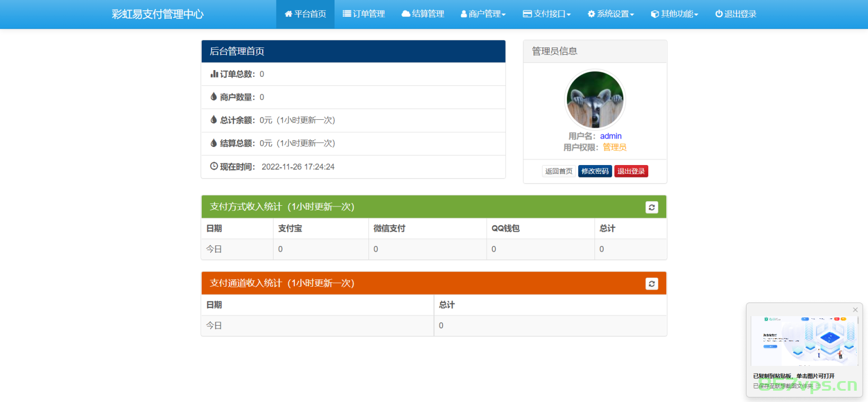
Task: Expand 其他功能 dropdown menu
Action: (x=675, y=14)
